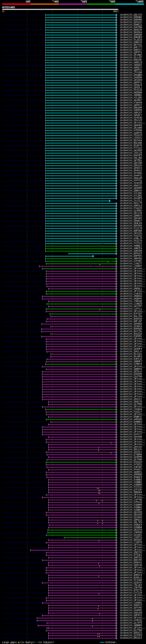This screenshot has width=146, height=644.
Task: Open UniRef100_A9LIN4 label
Action: click(131, 158)
